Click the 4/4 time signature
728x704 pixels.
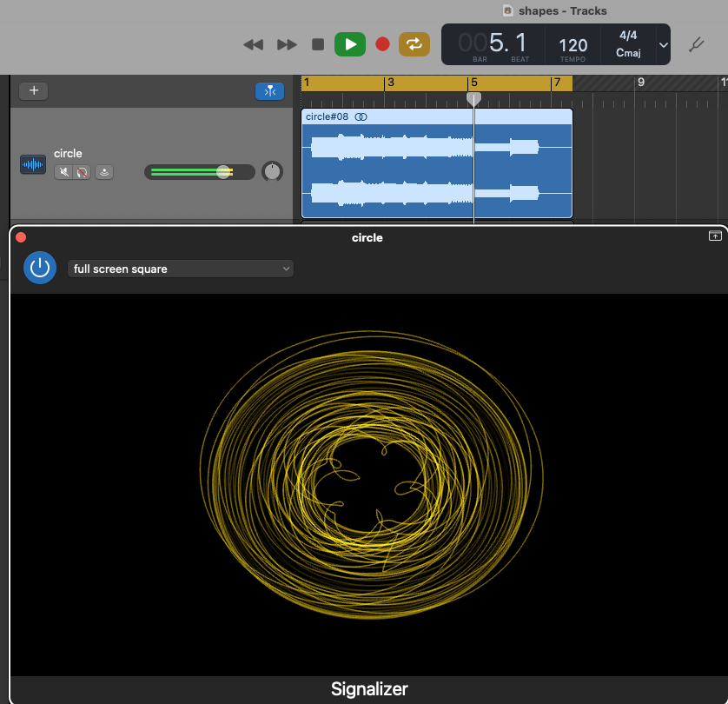[x=628, y=36]
